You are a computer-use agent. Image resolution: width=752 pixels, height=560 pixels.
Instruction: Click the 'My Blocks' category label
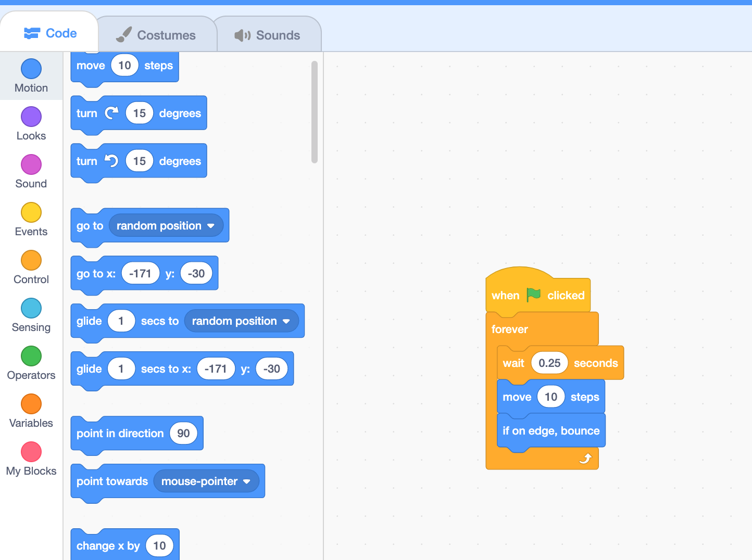(x=31, y=471)
